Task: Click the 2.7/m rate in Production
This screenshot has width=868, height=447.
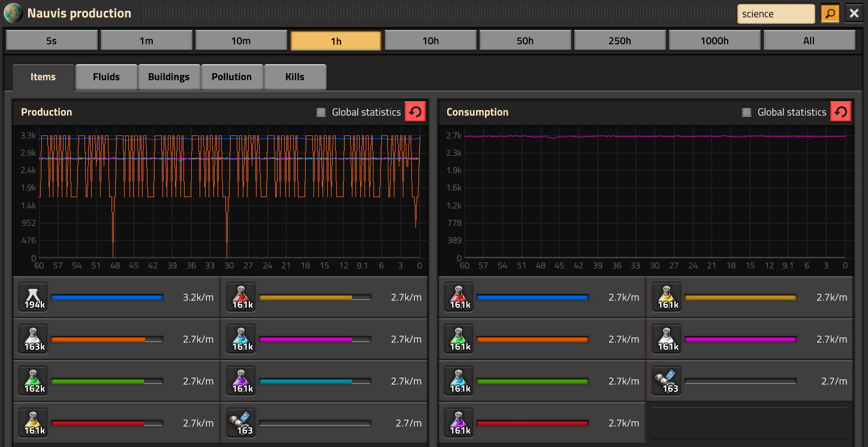Action: click(x=409, y=423)
